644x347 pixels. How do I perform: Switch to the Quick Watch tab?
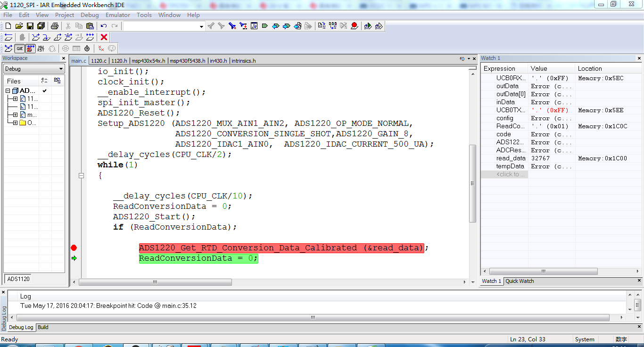(x=520, y=281)
